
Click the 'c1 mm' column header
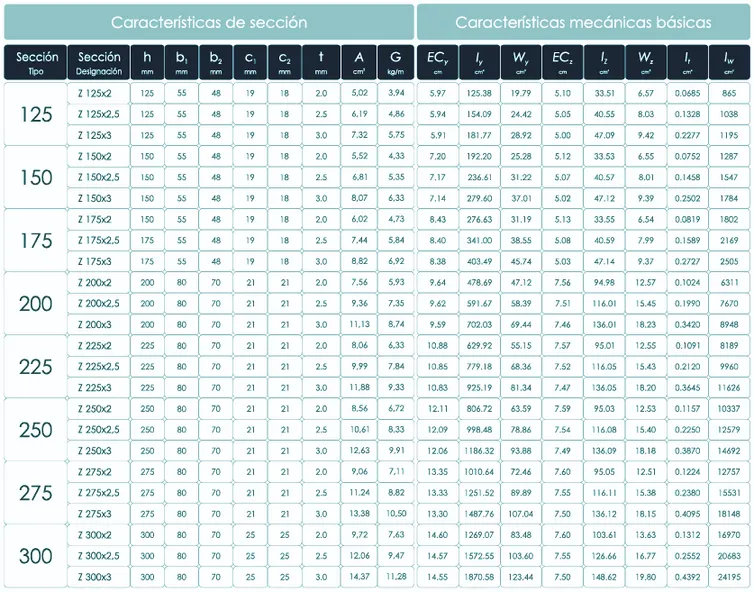[x=250, y=63]
